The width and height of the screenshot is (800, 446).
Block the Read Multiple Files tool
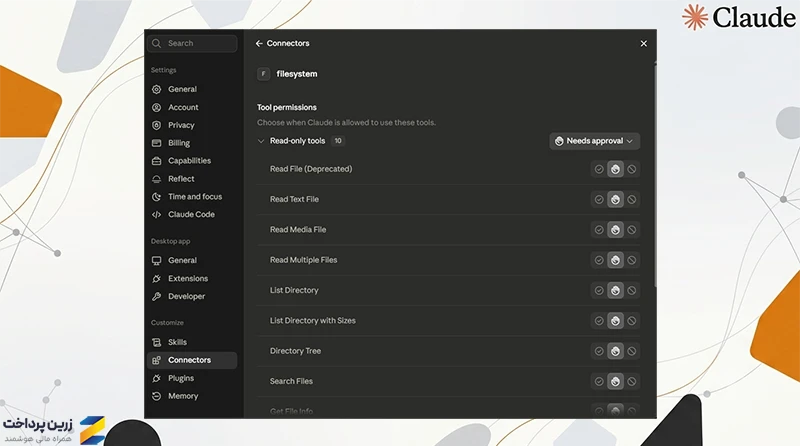click(632, 260)
